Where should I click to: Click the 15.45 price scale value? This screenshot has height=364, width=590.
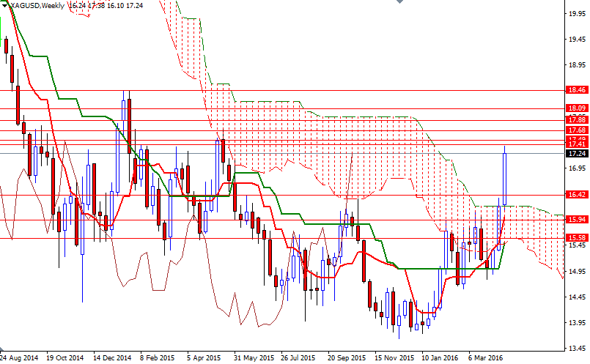(577, 245)
